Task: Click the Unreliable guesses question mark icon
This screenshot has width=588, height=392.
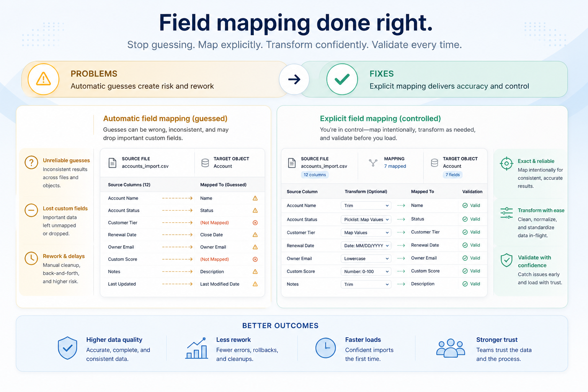Action: (x=31, y=162)
